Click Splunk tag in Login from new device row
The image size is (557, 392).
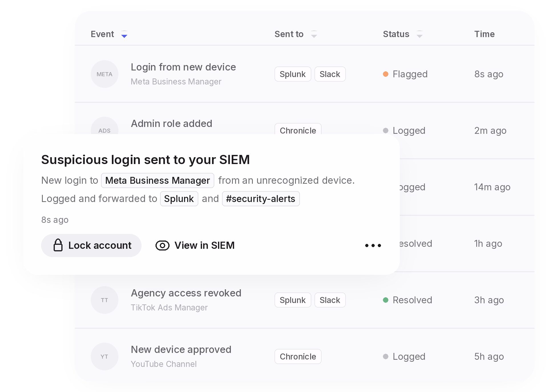pos(293,74)
